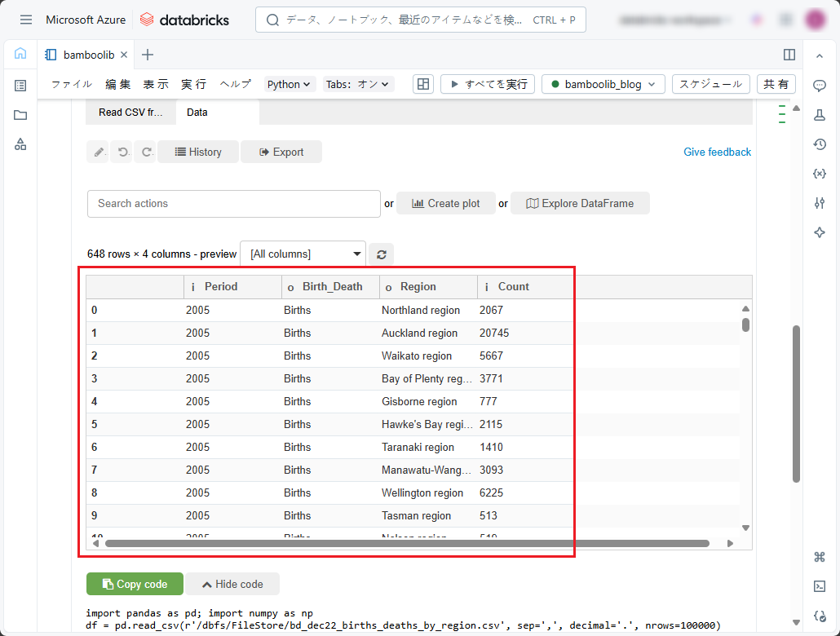Image resolution: width=840 pixels, height=636 pixels.
Task: Collapse code with Hide code button
Action: click(232, 584)
